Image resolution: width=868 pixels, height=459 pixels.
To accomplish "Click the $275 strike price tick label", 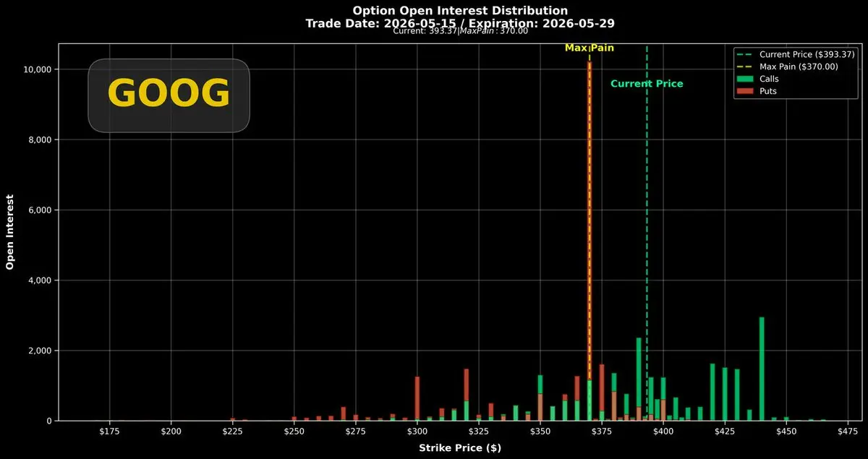I will pyautogui.click(x=355, y=431).
